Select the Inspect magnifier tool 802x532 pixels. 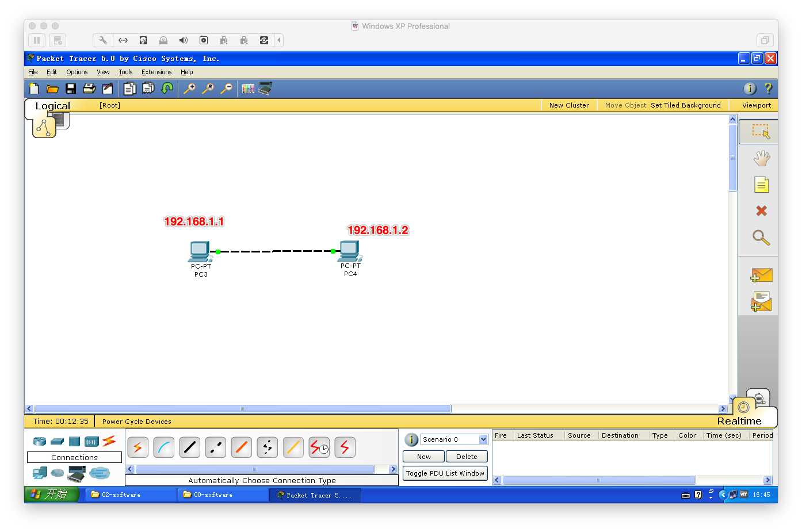coord(761,237)
